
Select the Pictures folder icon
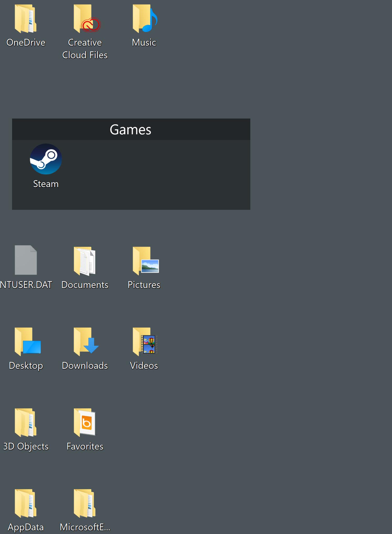pyautogui.click(x=146, y=261)
